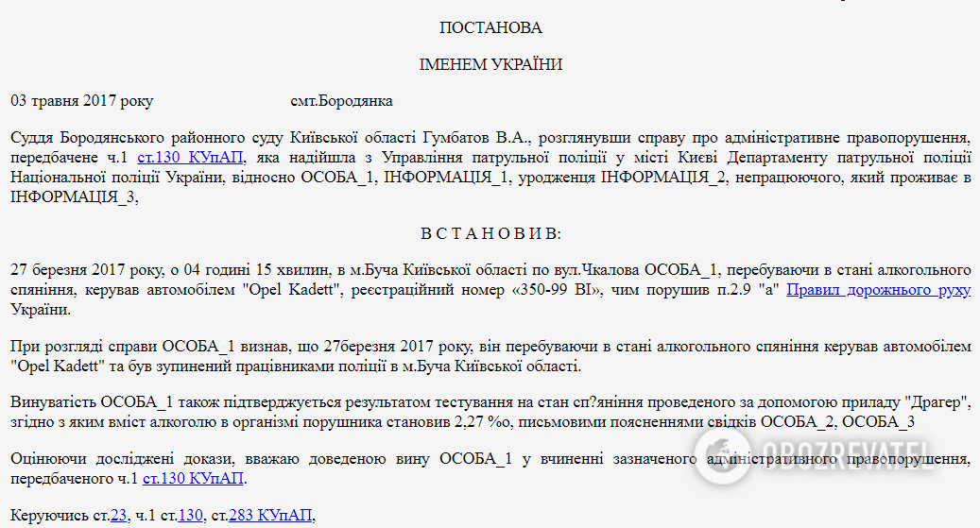The height and width of the screenshot is (528, 980).
Task: Click the ПОСТАНОВА heading
Action: 490,28
